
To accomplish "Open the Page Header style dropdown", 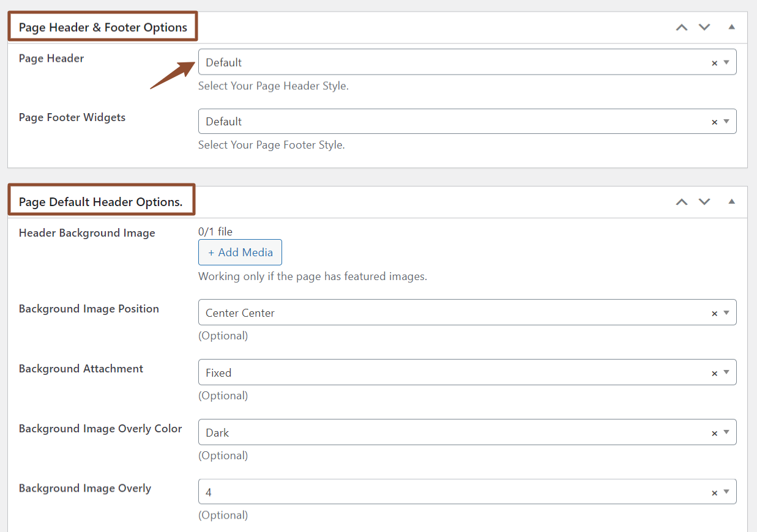I will click(x=727, y=62).
